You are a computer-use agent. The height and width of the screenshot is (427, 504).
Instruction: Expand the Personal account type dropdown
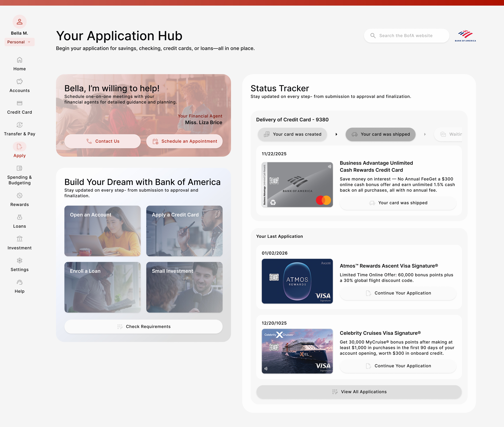(19, 42)
